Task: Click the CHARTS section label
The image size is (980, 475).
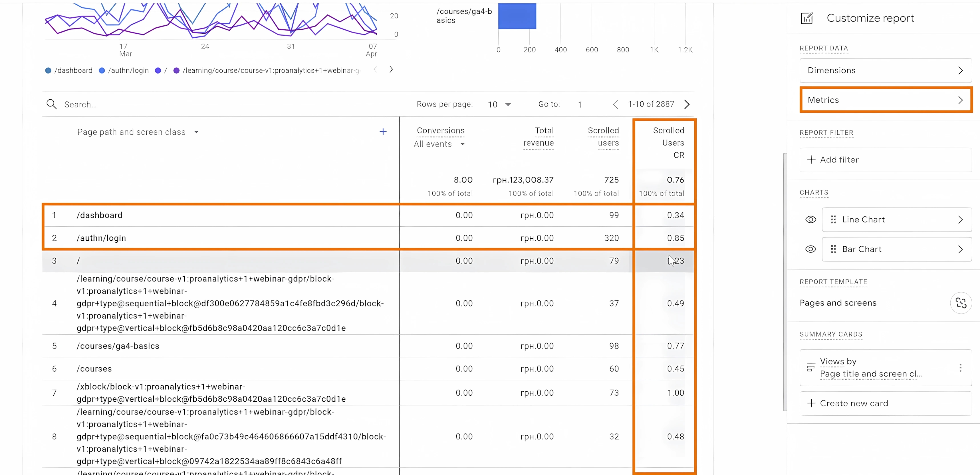Action: [x=814, y=193]
